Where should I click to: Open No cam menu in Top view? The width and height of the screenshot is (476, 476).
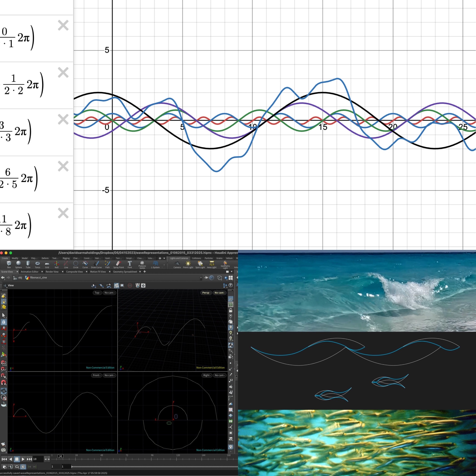109,293
